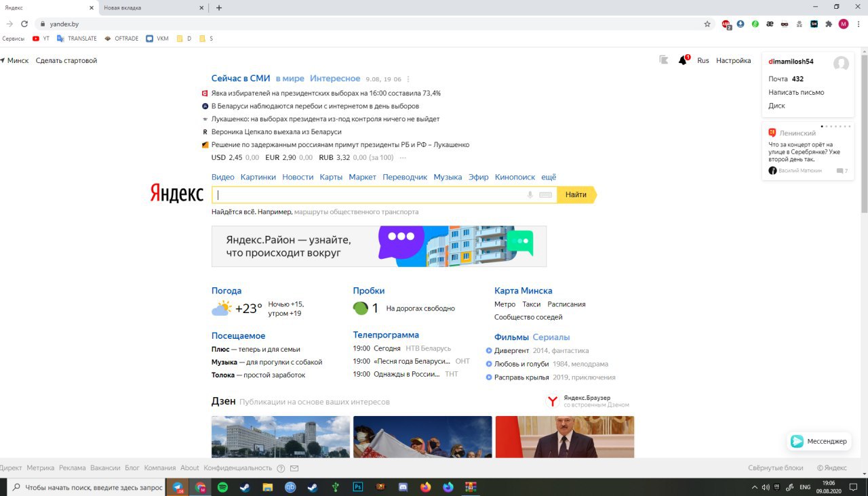Screen dimensions: 868x496
Task: Click the notifications bell icon
Action: coord(683,60)
